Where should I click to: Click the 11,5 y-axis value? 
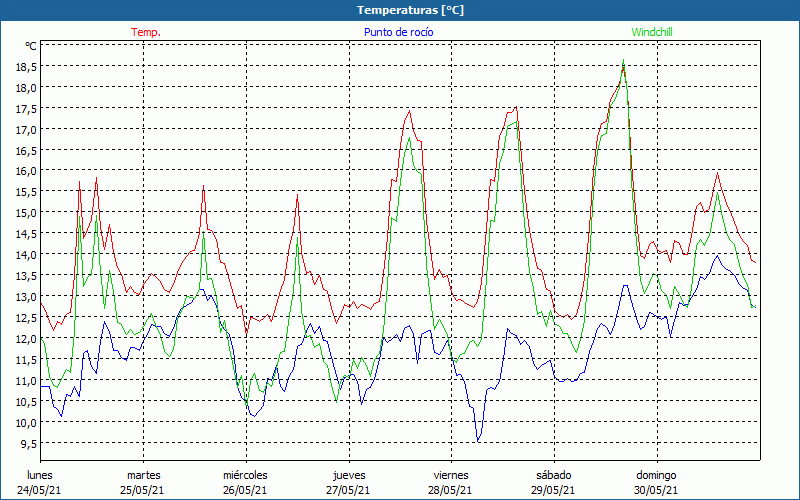click(x=28, y=359)
